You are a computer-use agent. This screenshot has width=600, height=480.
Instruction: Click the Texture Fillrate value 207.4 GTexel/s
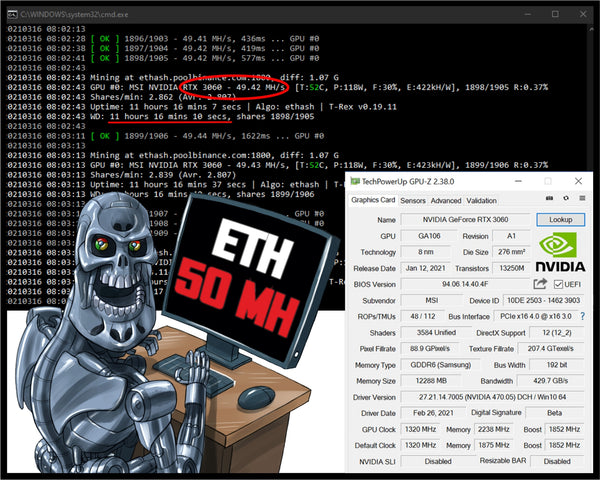click(x=551, y=349)
